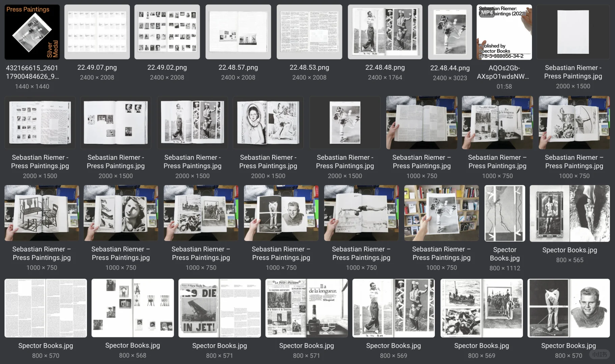Click the 800 × 565 dimension label
Viewport: 615px width, 364px height.
click(x=570, y=260)
